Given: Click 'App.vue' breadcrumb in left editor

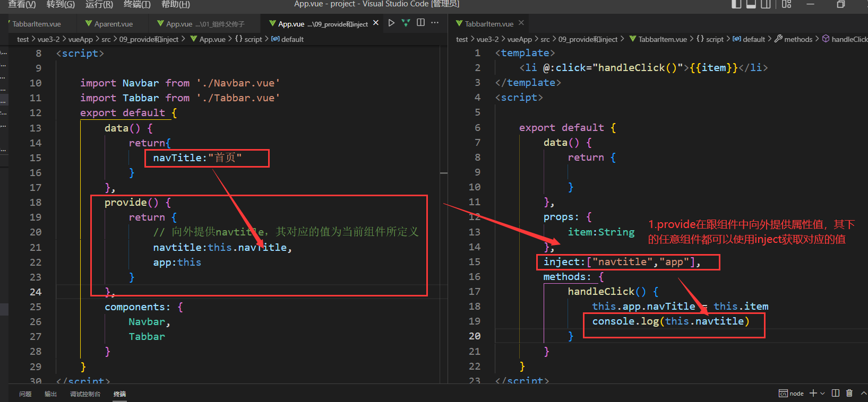Looking at the screenshot, I should [208, 39].
